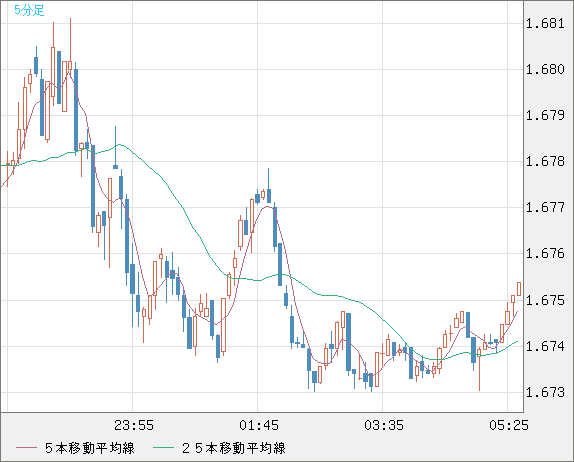Click the purple 5-period moving average legend line

(26, 448)
